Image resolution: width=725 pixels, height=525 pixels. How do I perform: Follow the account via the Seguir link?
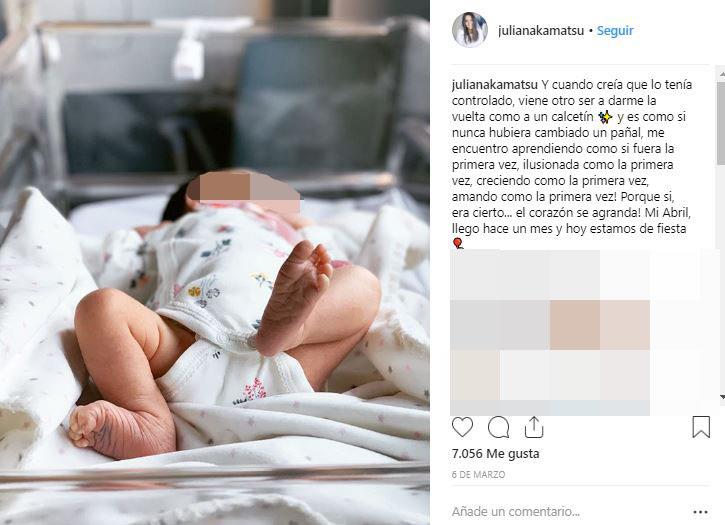click(x=615, y=31)
